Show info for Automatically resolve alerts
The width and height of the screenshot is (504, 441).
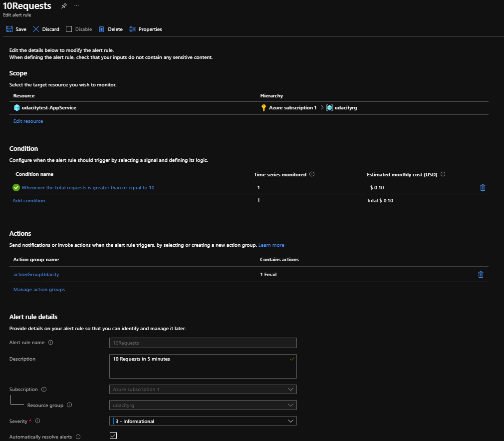coord(78,437)
